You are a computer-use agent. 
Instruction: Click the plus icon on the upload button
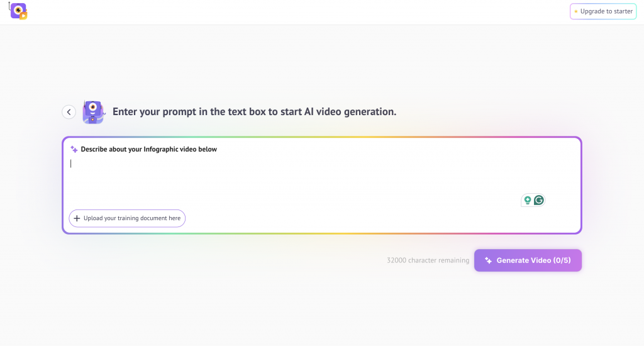77,218
